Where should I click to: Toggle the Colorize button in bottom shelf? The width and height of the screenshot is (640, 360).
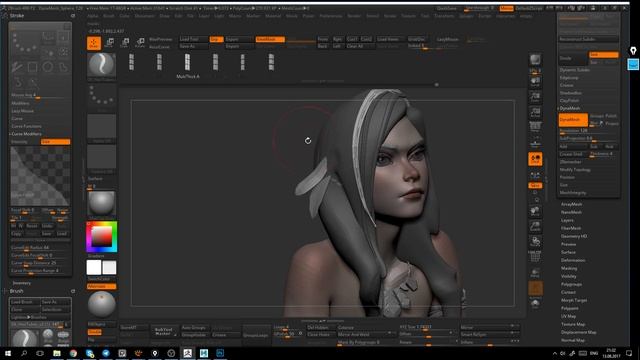346,327
